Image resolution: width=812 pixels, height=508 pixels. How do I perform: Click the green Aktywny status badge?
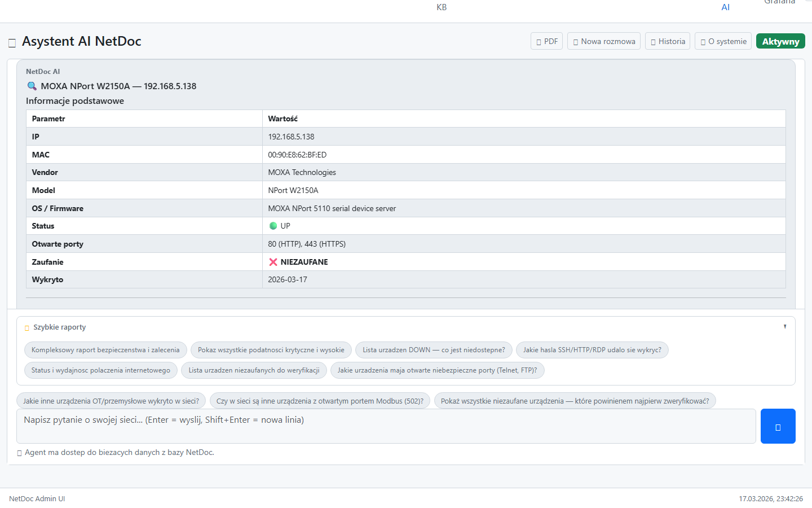point(780,41)
